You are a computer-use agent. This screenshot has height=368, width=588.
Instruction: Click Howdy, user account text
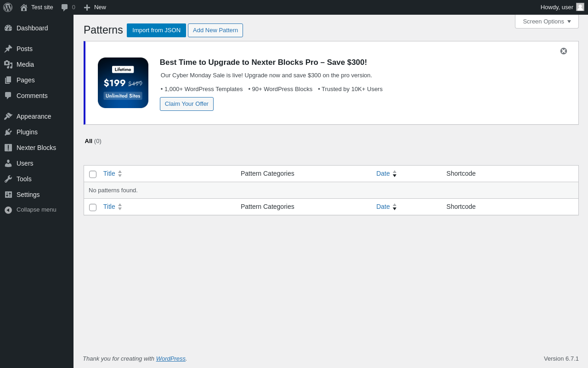point(557,7)
